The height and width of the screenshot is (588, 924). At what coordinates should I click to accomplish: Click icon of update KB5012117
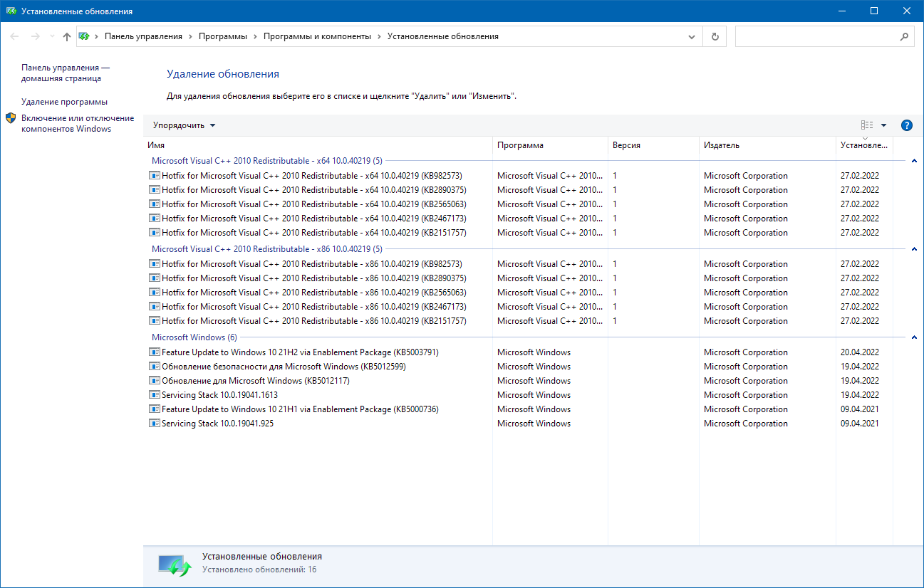coord(155,381)
